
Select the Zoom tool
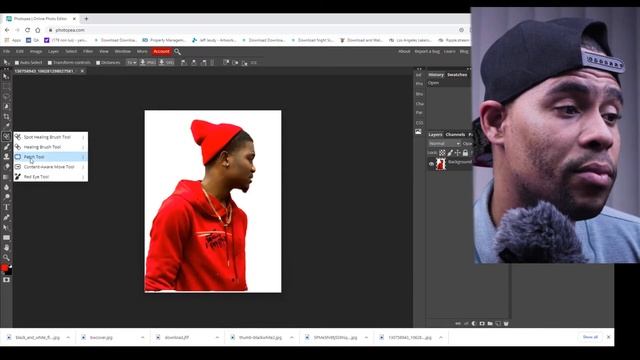[6, 258]
